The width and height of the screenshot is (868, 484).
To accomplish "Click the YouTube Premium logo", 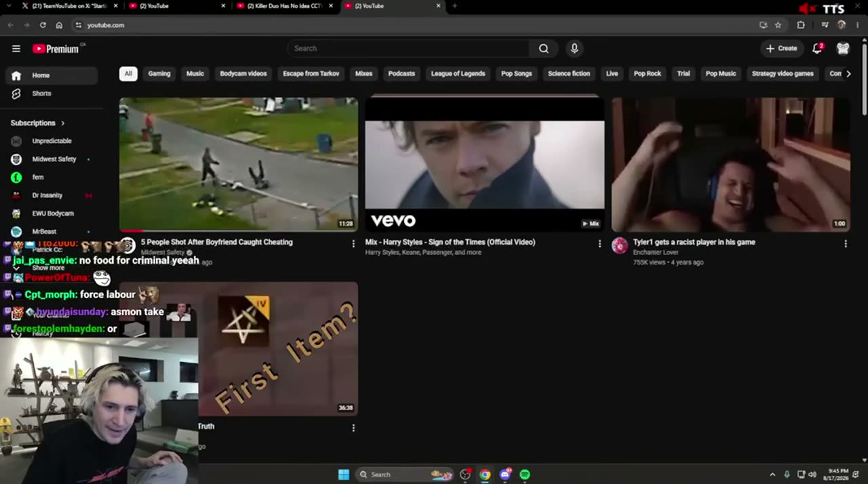I will pos(56,49).
